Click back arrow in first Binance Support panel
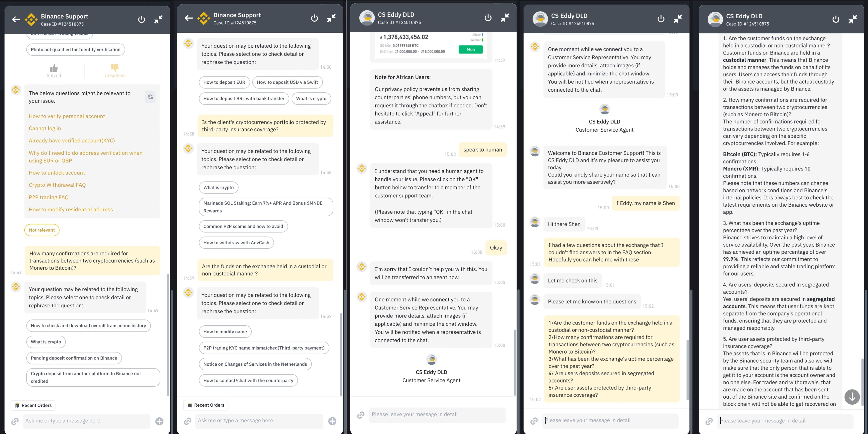Viewport: 868px width, 434px height. point(16,19)
